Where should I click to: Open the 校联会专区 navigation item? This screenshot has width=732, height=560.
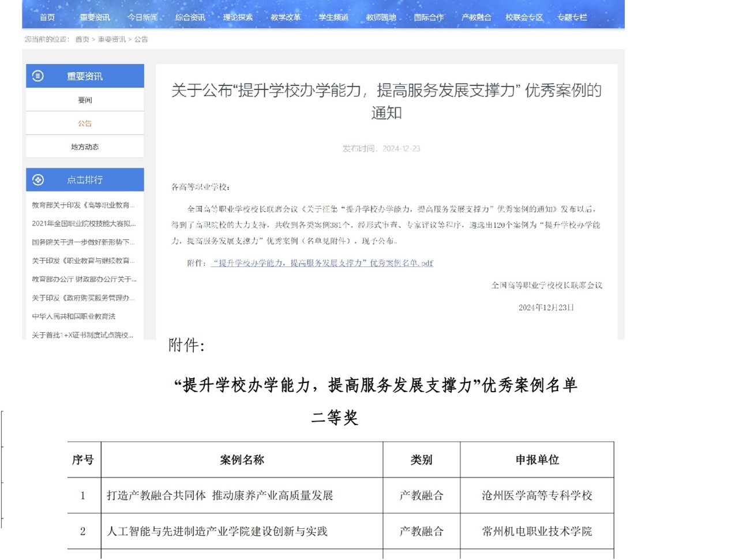pyautogui.click(x=524, y=17)
